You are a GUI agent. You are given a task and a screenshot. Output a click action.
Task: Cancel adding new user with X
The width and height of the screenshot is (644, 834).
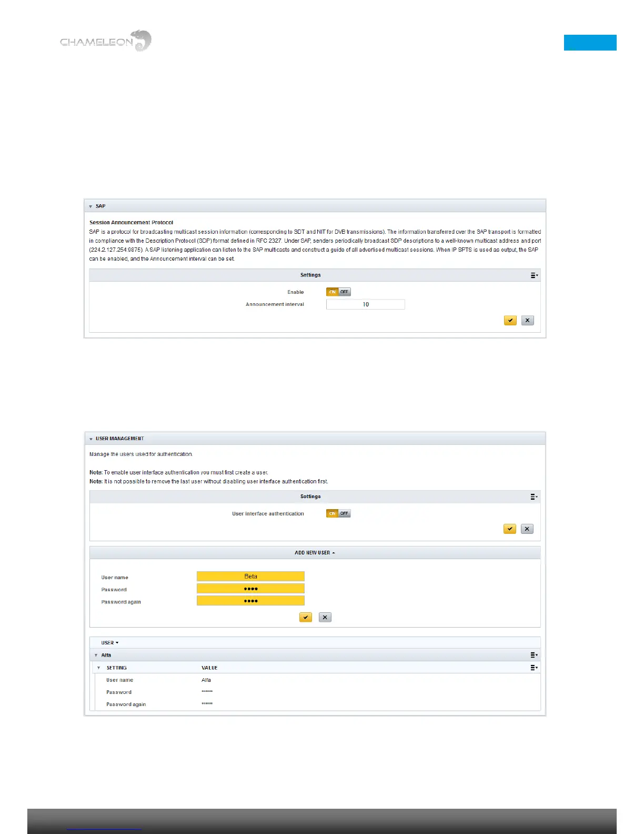point(325,617)
